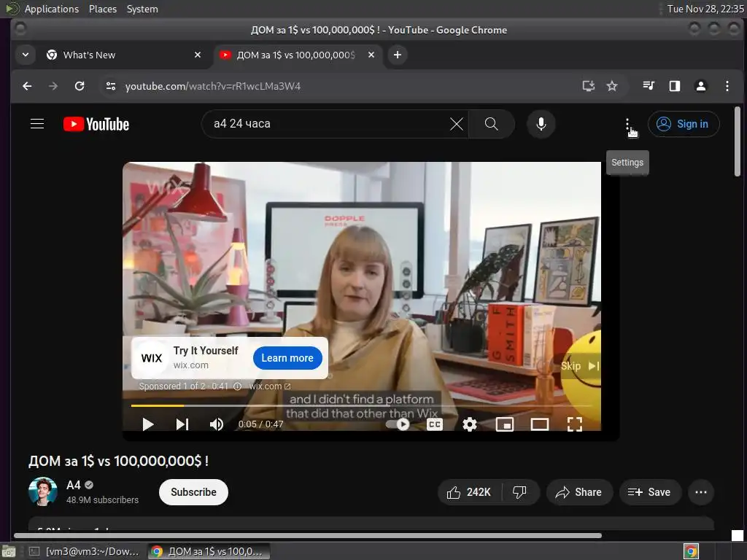Enable miniplayer mode
The width and height of the screenshot is (747, 560).
point(505,424)
